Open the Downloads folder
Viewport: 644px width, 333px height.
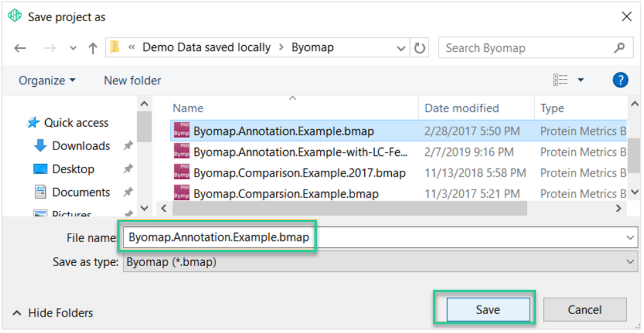point(72,146)
